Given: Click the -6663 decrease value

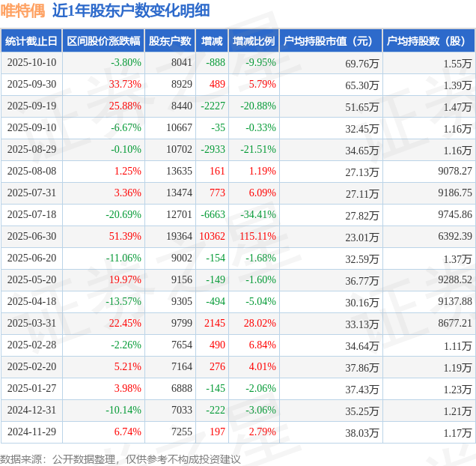Looking at the screenshot, I should pyautogui.click(x=213, y=215).
